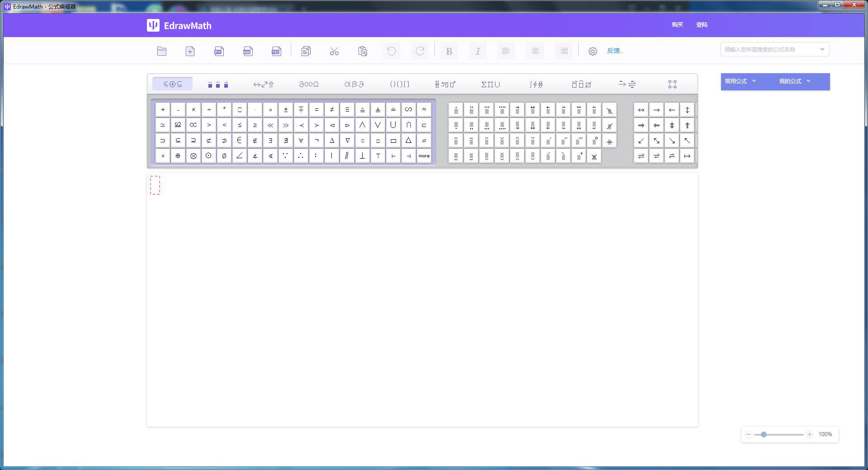Create a new formula document

pos(190,51)
